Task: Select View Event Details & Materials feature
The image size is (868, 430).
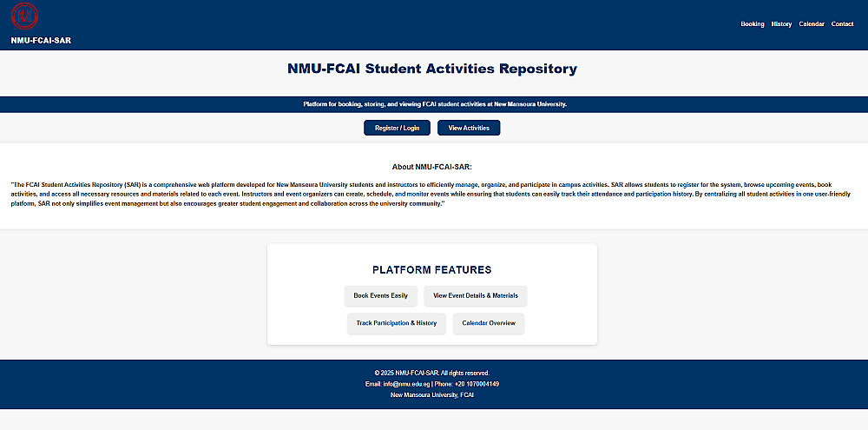Action: tap(476, 296)
